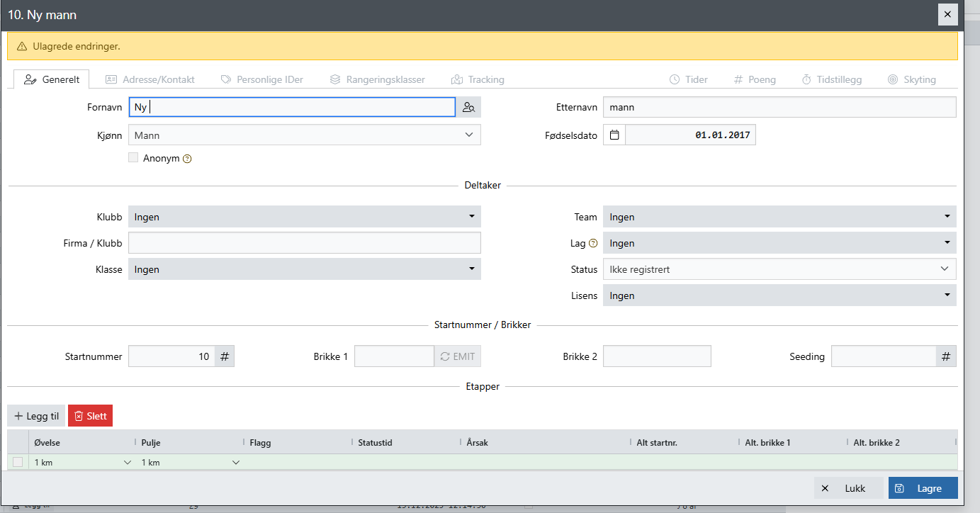980x513 pixels.
Task: Click the Alt. brikke 2 column header
Action: [x=902, y=442]
